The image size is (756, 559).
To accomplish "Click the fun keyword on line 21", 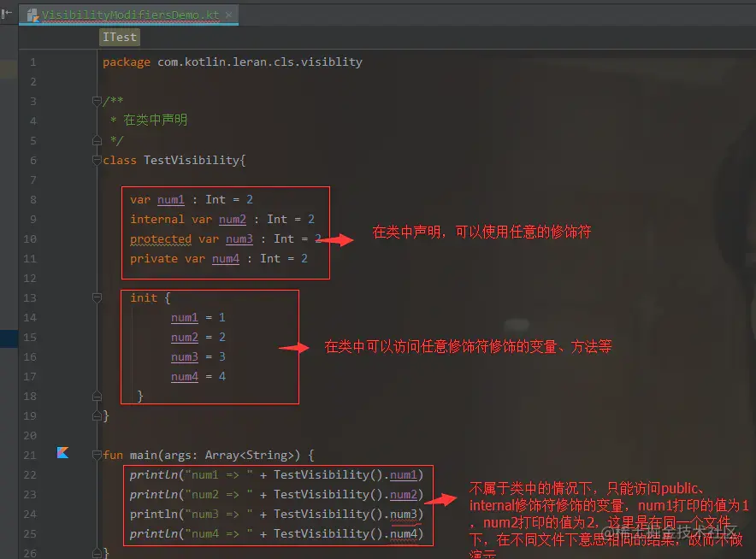I will 113,455.
